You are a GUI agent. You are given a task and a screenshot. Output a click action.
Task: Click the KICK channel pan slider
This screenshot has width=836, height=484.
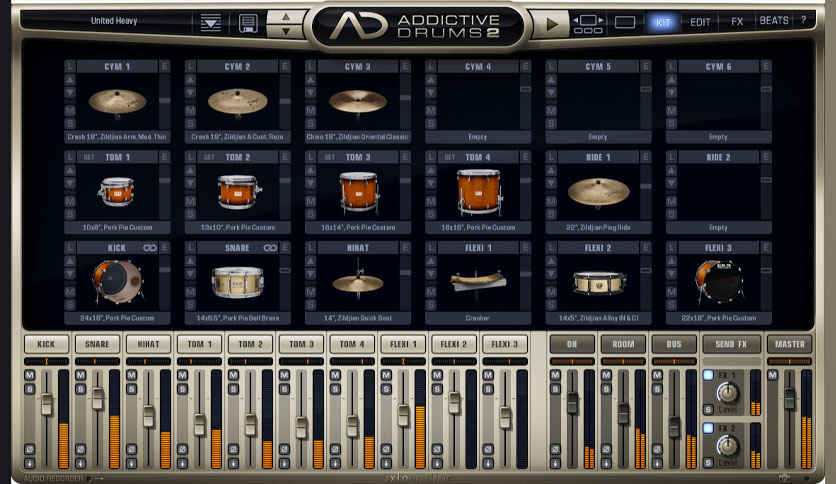coord(46,362)
